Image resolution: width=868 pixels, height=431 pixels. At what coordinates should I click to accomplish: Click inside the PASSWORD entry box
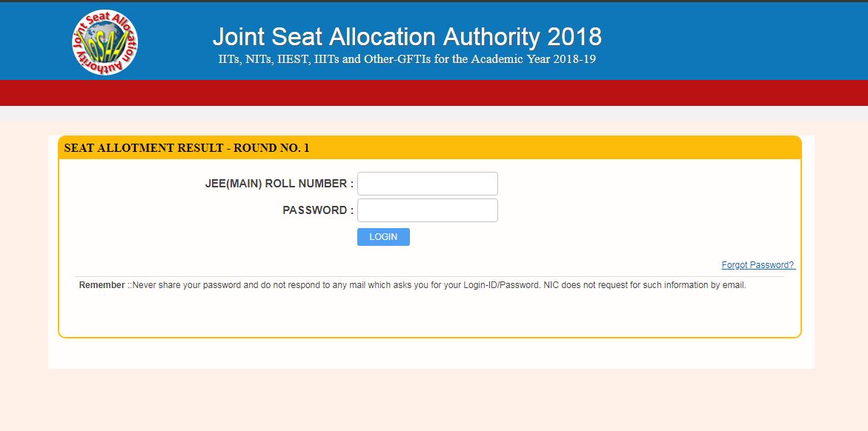(427, 210)
